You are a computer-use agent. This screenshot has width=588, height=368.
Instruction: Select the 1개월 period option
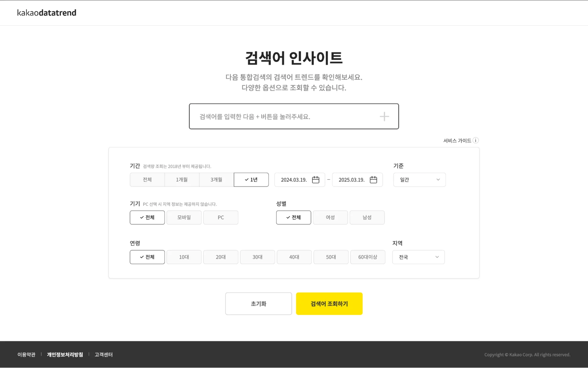point(182,180)
